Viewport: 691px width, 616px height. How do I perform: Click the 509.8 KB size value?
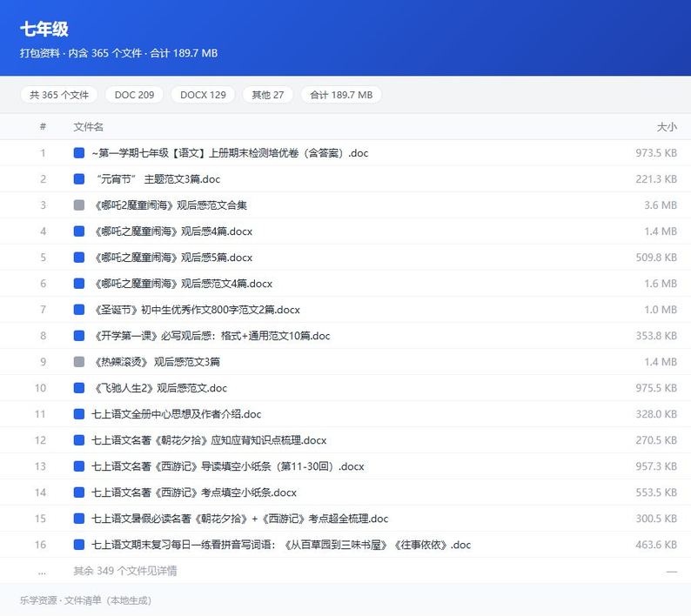[656, 258]
